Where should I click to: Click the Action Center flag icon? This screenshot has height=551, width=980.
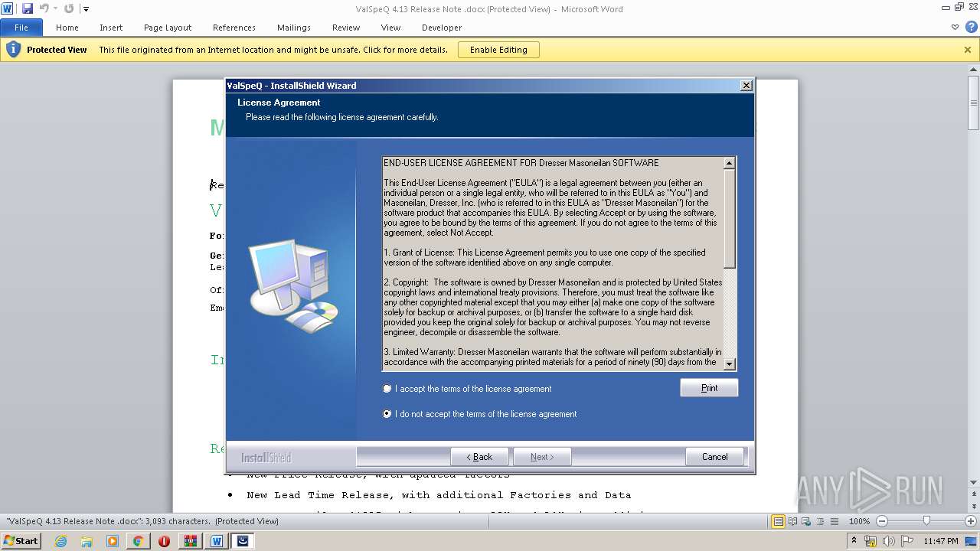907,541
